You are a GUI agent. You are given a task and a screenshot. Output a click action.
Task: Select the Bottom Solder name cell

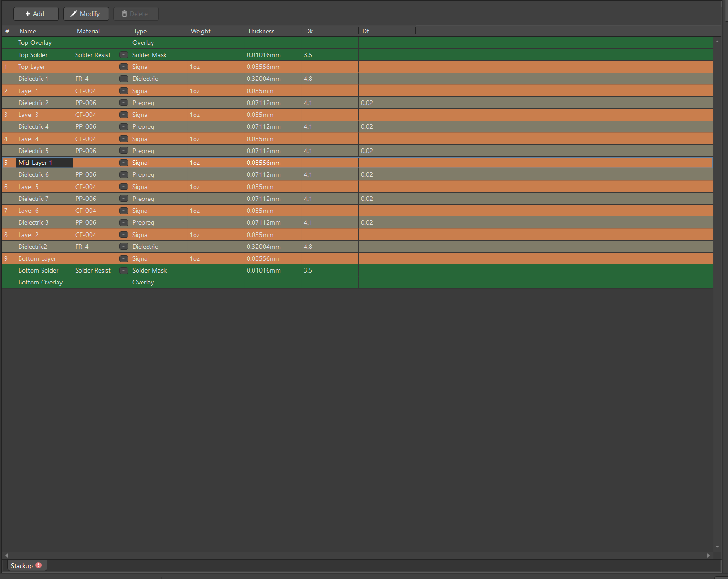[x=44, y=270]
